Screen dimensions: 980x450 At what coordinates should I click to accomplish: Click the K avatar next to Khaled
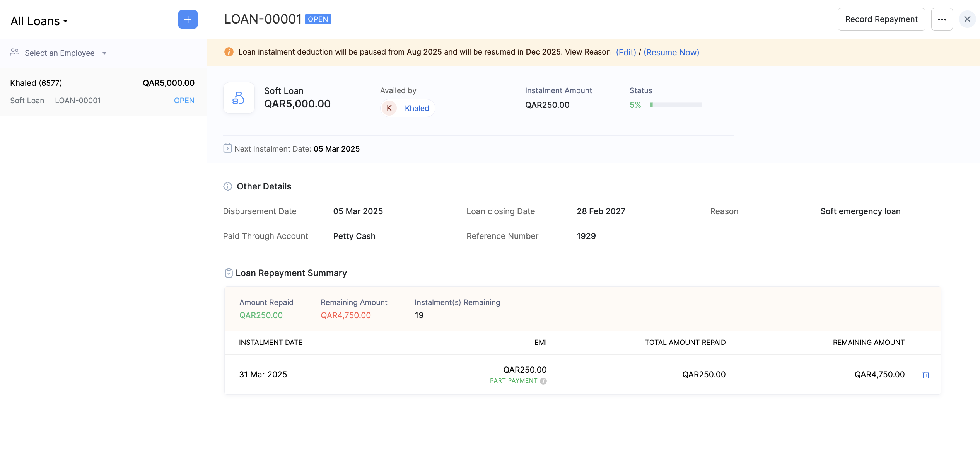coord(389,108)
